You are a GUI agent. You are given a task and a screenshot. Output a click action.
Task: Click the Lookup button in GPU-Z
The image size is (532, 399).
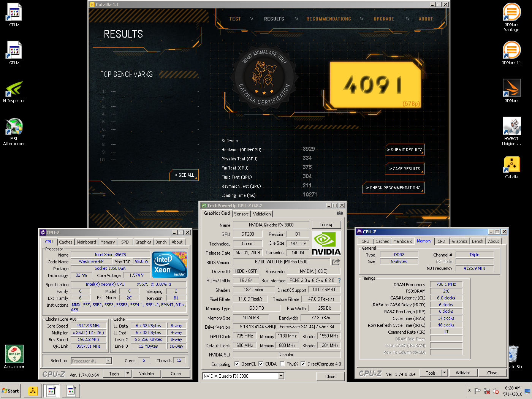tap(326, 225)
